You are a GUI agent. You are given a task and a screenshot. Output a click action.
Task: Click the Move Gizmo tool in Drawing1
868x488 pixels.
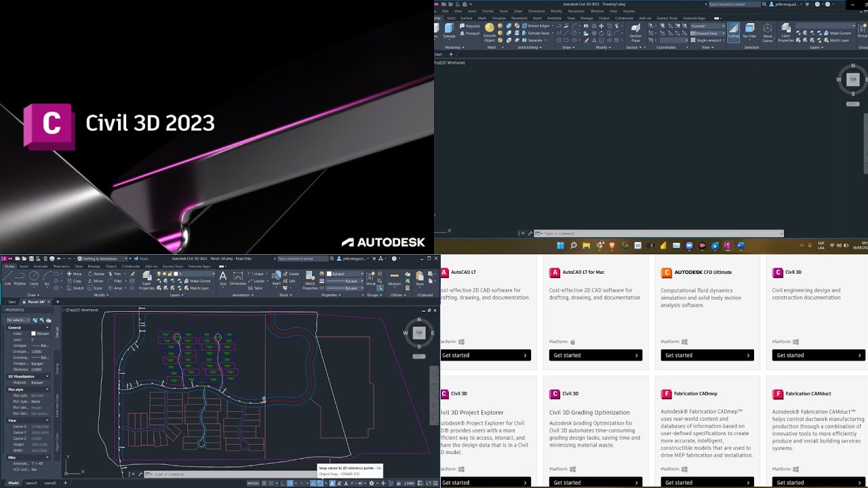[768, 33]
